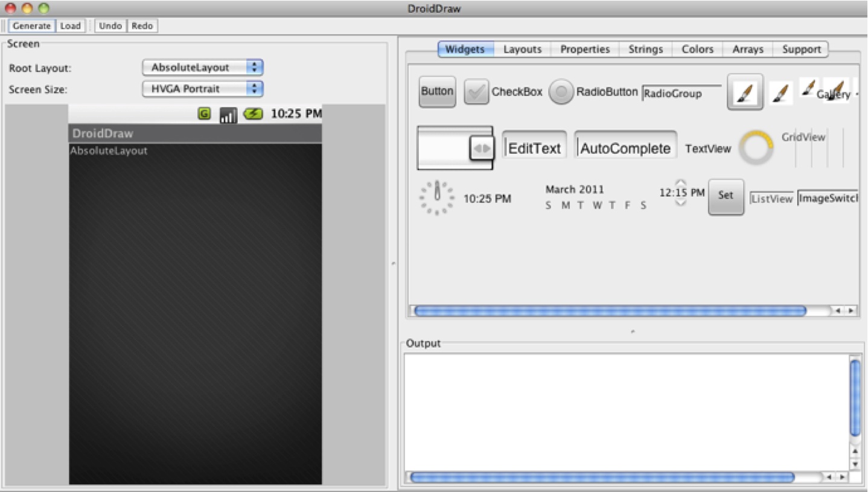Click the signal strength bars icon
The height and width of the screenshot is (492, 868).
coord(228,115)
